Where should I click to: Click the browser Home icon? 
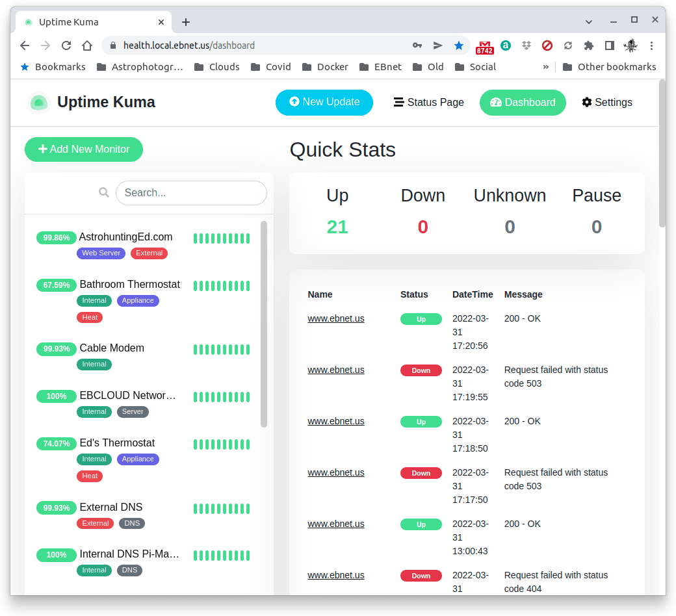point(88,45)
